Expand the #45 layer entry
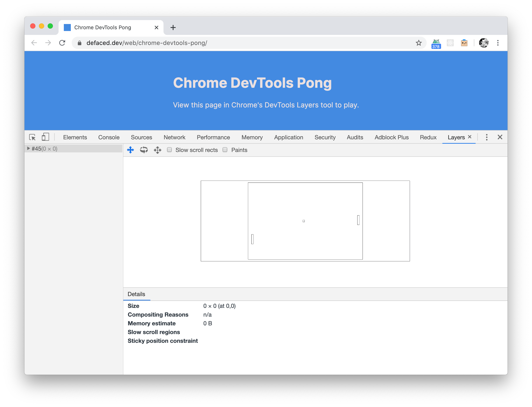The height and width of the screenshot is (407, 532). click(28, 148)
